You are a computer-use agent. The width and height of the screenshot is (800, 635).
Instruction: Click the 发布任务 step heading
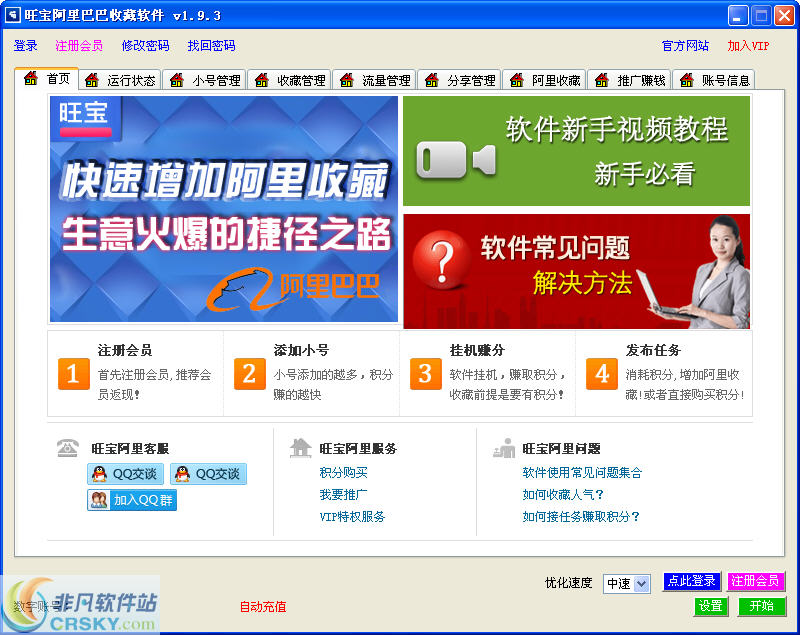tap(653, 350)
